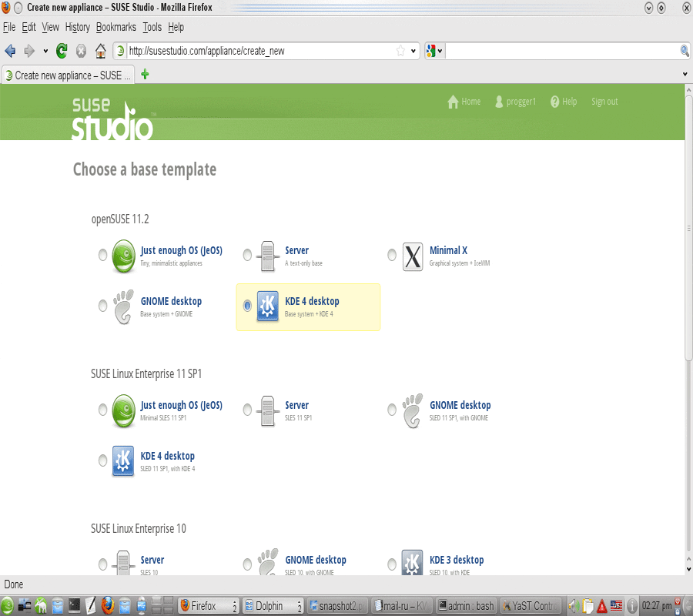This screenshot has height=616, width=693.
Task: Select the SLE 11 SP1 GNOME desktop radio
Action: tap(392, 410)
